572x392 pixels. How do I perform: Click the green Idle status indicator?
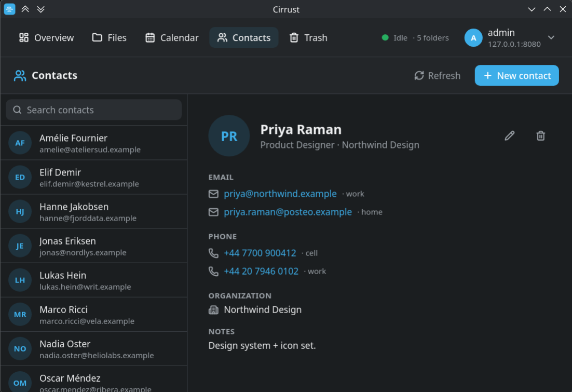click(385, 37)
